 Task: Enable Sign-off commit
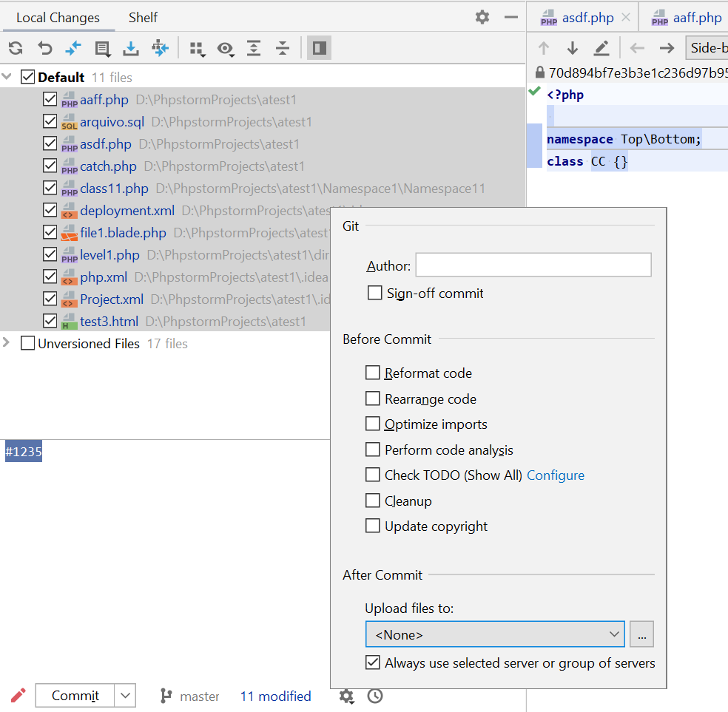pos(374,293)
